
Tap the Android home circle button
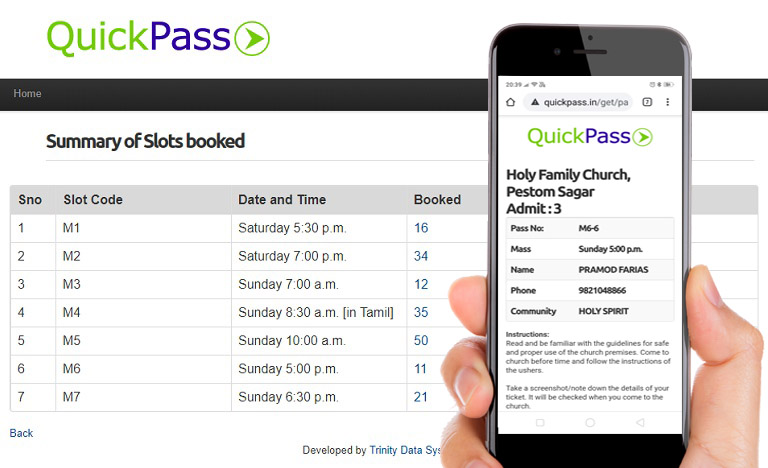pyautogui.click(x=590, y=422)
